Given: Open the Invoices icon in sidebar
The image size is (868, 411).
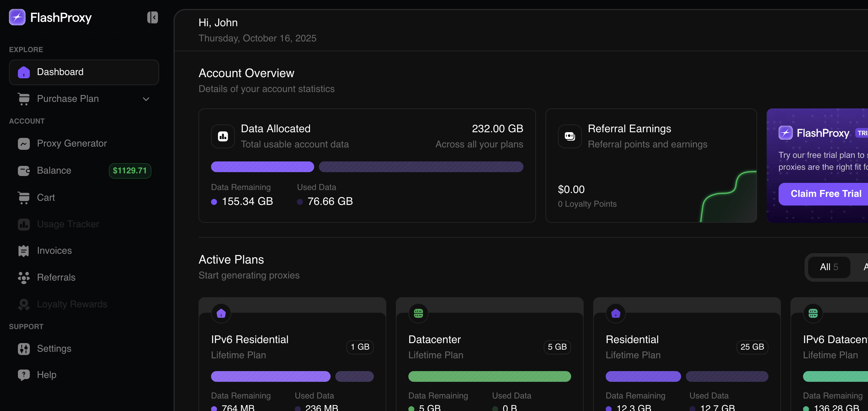Looking at the screenshot, I should pyautogui.click(x=23, y=251).
